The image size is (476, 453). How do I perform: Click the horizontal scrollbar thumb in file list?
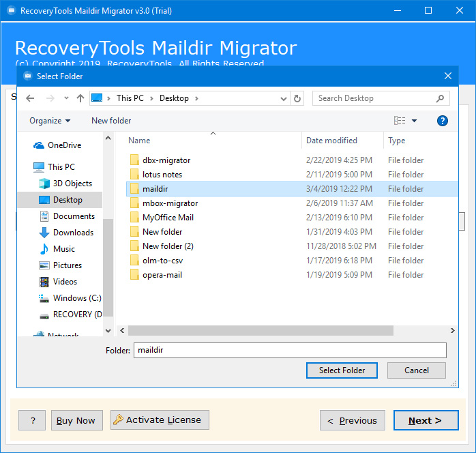[x=261, y=330]
